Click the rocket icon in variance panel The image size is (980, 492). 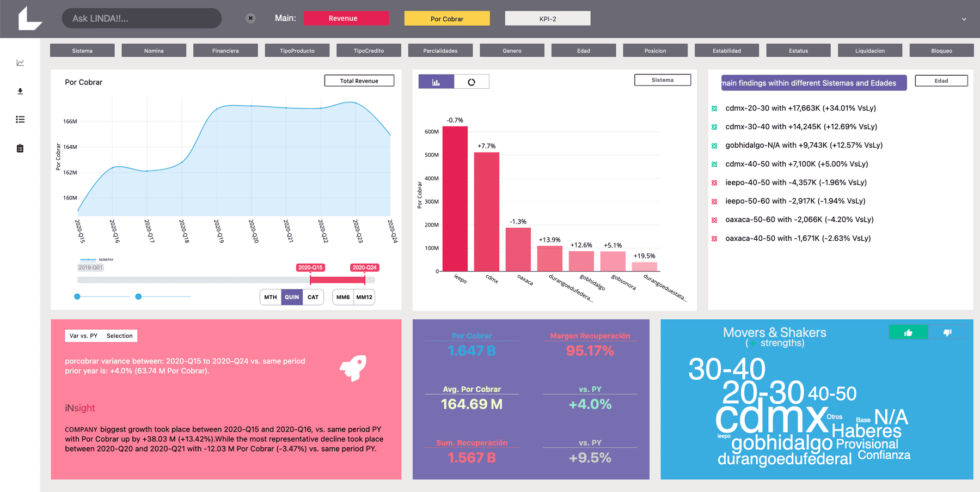(x=353, y=368)
